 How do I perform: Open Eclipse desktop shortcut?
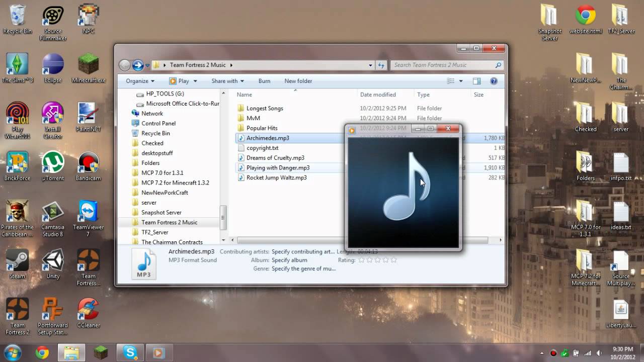tap(53, 68)
